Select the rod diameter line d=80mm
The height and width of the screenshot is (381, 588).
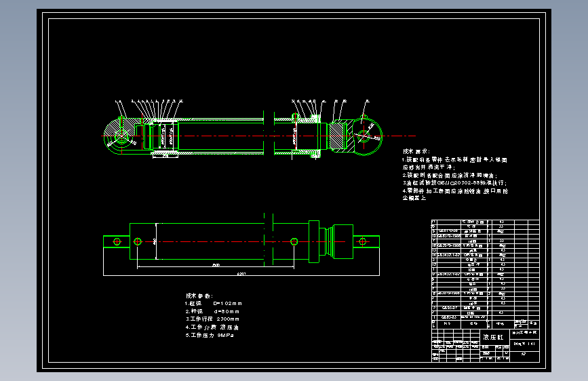click(x=212, y=311)
